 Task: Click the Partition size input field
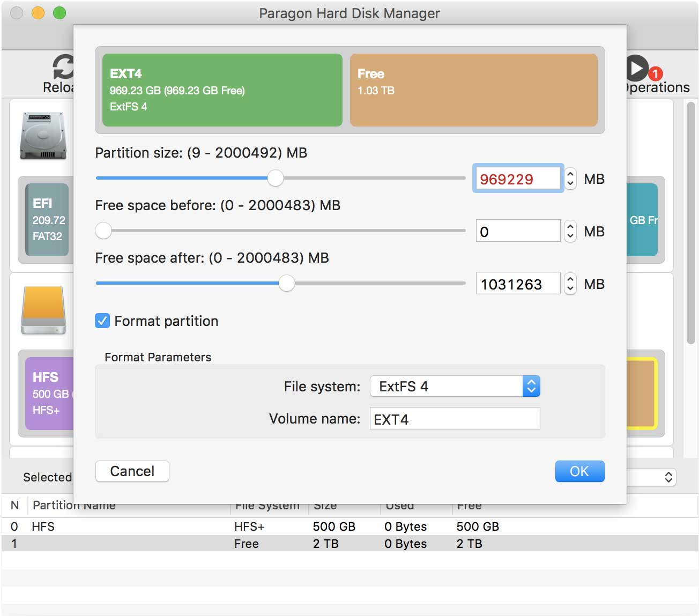coord(518,179)
